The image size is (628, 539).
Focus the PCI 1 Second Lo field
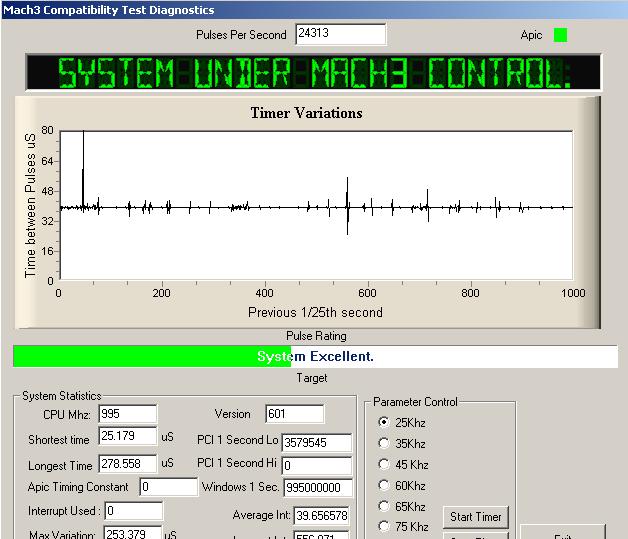pos(316,443)
